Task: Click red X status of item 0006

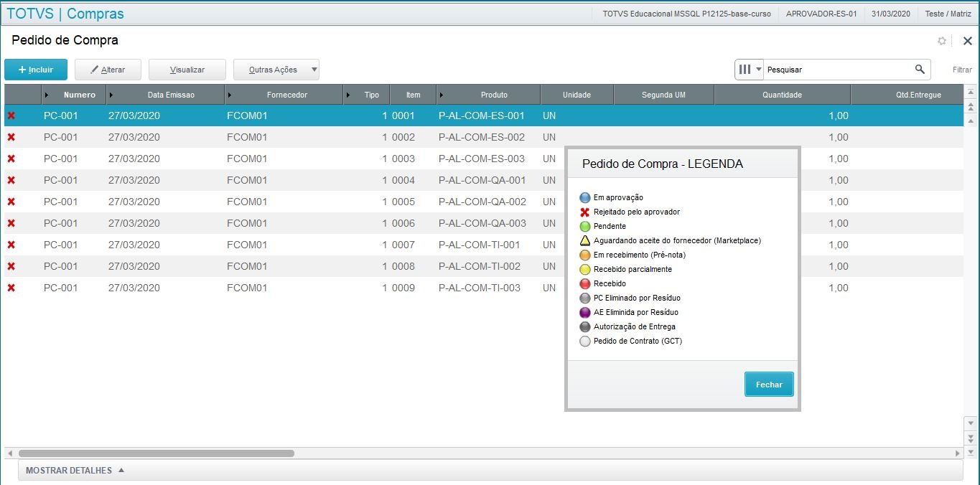Action: pos(11,223)
